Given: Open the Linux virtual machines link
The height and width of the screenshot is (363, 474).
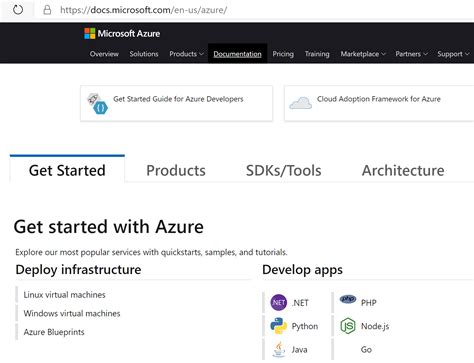Looking at the screenshot, I should (64, 295).
